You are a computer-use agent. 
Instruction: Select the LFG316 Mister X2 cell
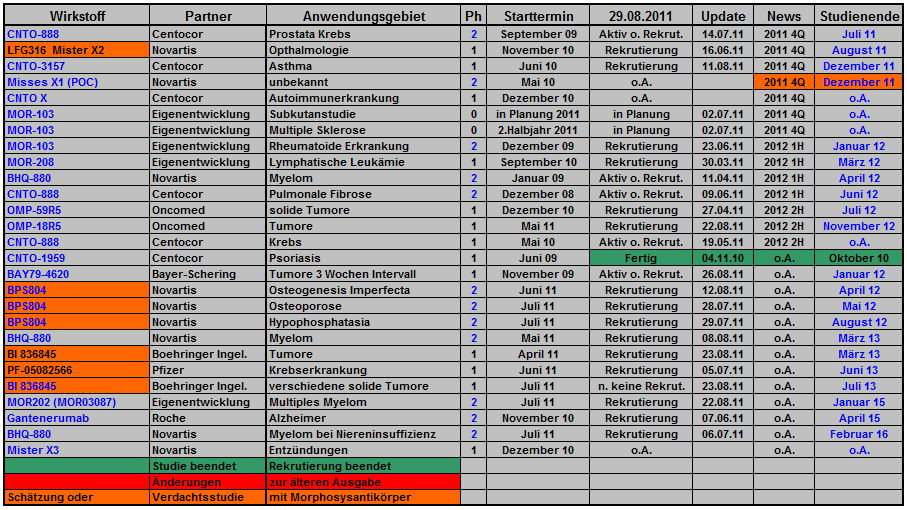(77, 50)
